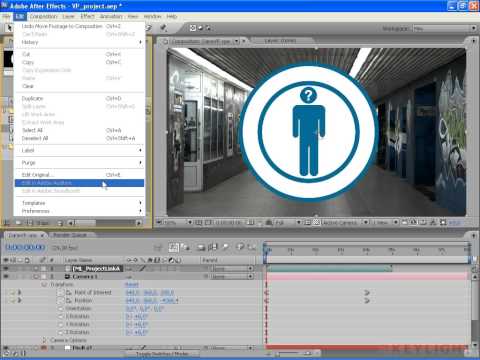Click the Graph Editor timeline icon
The width and height of the screenshot is (480, 360).
[x=251, y=247]
